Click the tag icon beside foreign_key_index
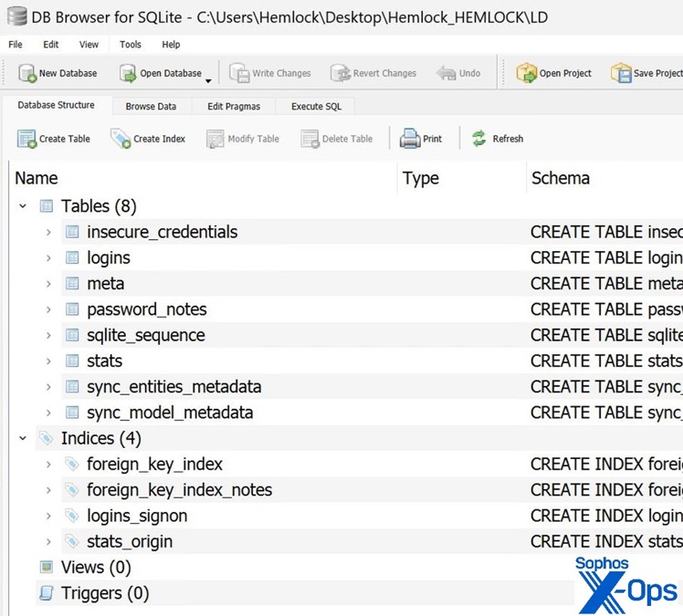The width and height of the screenshot is (683, 616). click(72, 465)
